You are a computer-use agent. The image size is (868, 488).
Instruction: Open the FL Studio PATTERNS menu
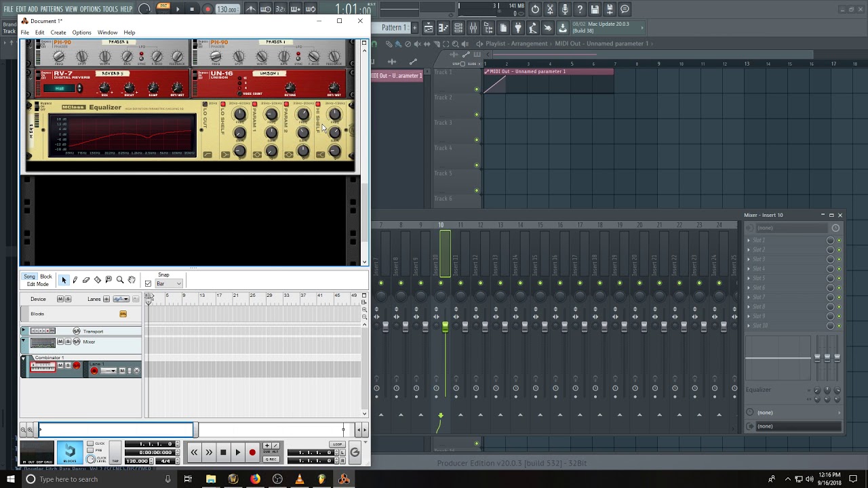click(52, 9)
